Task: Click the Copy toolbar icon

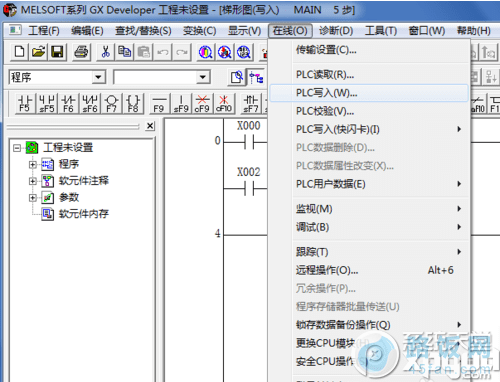Action: pos(124,52)
